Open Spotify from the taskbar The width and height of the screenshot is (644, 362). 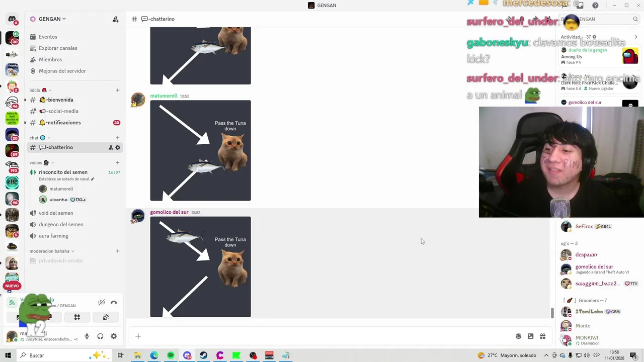click(x=171, y=355)
